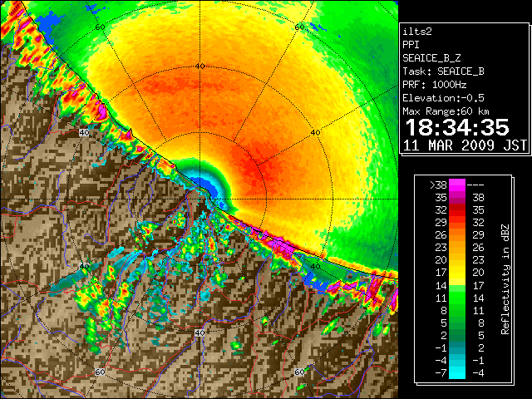Click the "60" ring label in the southeast
The image size is (532, 399).
tap(299, 372)
